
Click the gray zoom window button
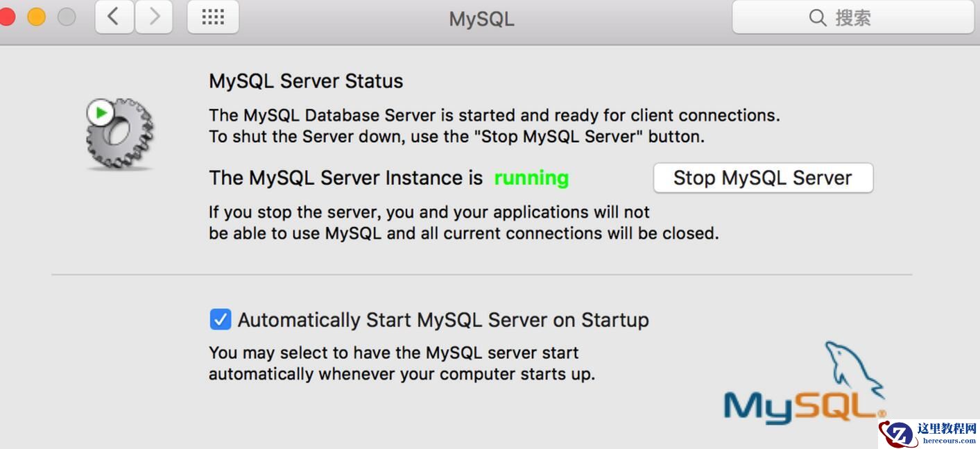[x=66, y=17]
